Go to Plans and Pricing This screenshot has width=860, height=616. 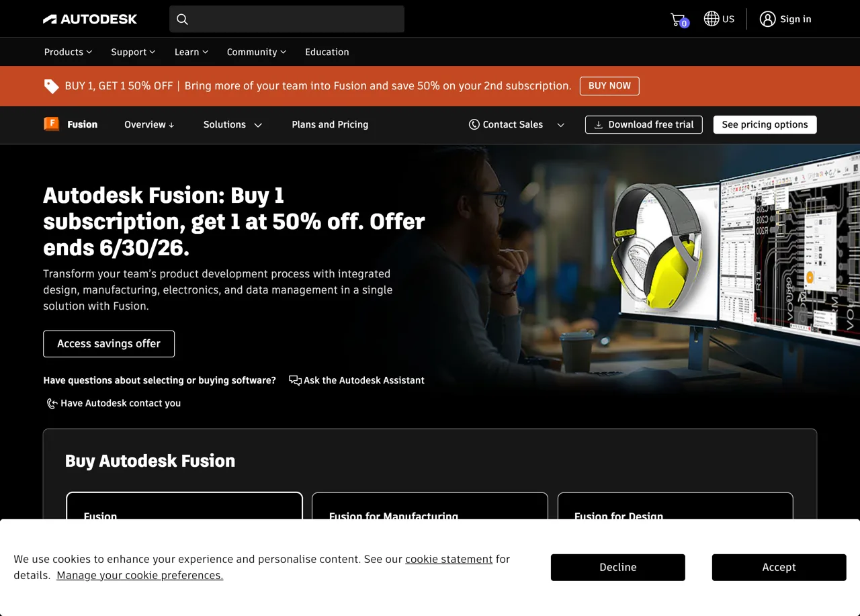tap(330, 124)
